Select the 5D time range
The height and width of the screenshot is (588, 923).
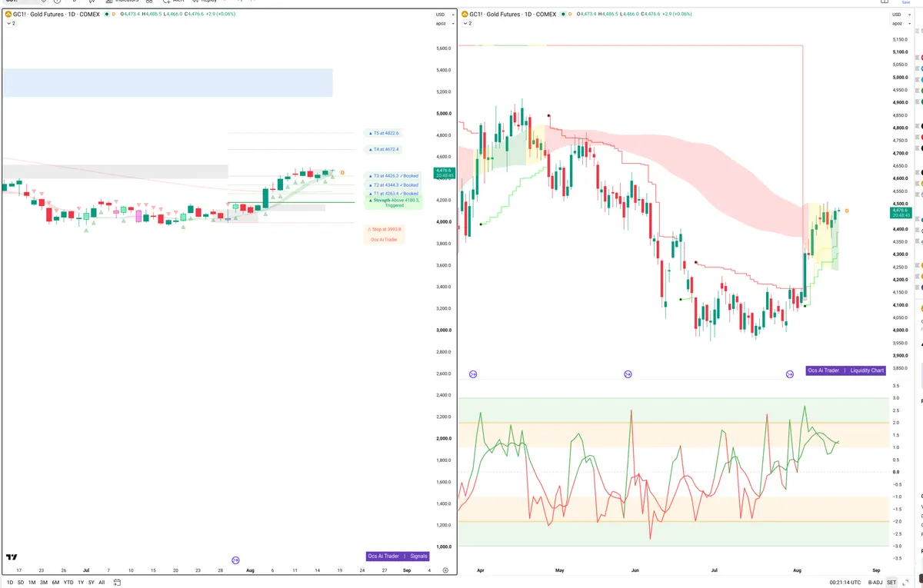pyautogui.click(x=21, y=583)
